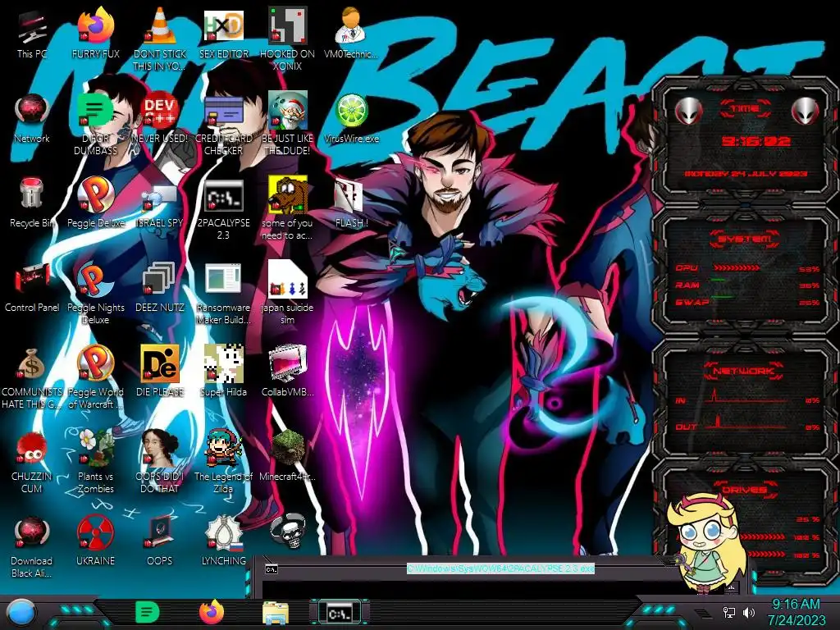Click the console window's C:\ title icon
This screenshot has width=840, height=630.
point(271,569)
